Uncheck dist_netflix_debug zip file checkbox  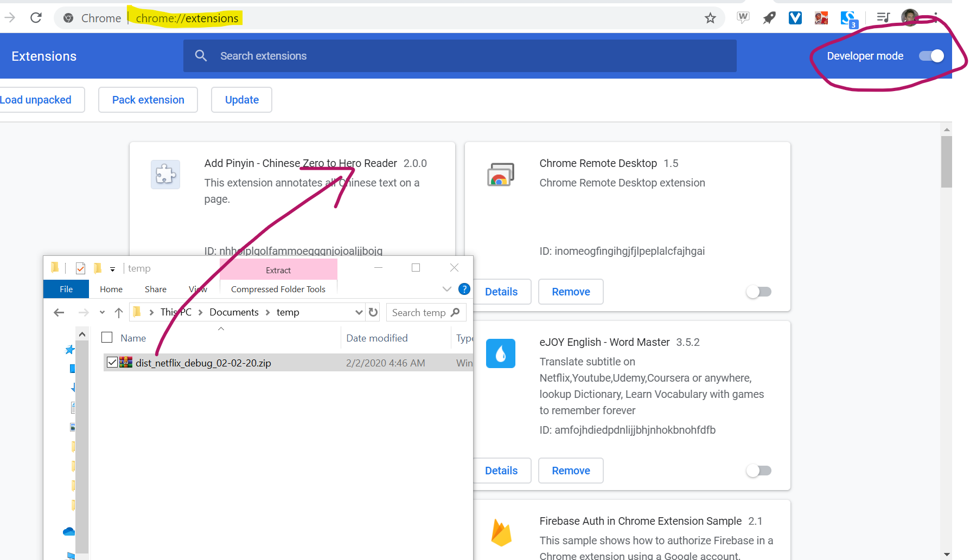pos(112,362)
